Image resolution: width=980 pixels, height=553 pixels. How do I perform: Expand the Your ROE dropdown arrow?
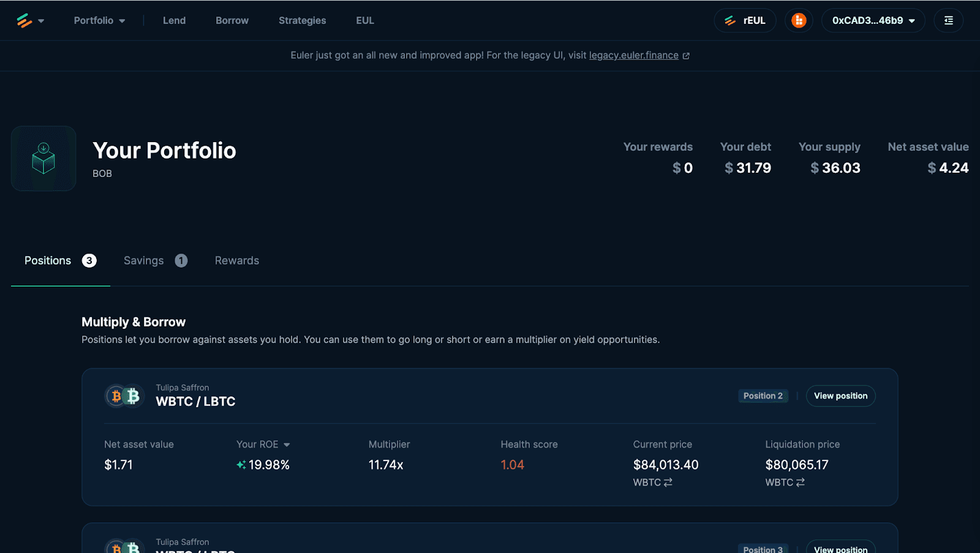coord(287,445)
